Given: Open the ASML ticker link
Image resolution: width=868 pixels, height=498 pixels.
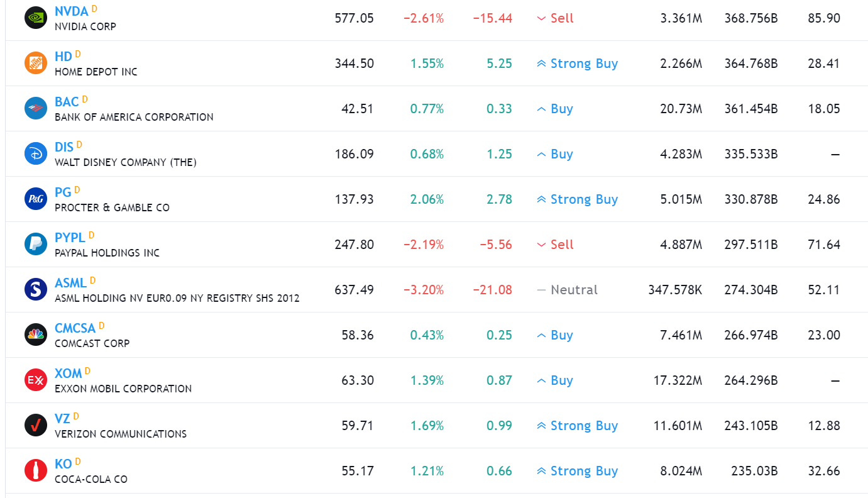Looking at the screenshot, I should 70,283.
